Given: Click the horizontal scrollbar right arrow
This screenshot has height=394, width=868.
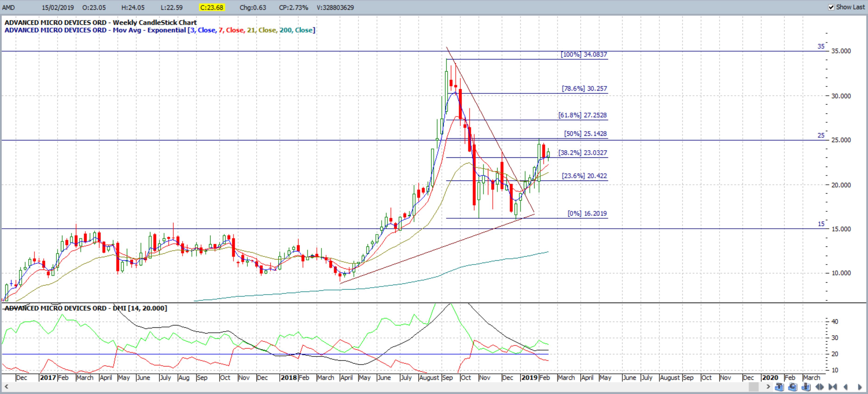Looking at the screenshot, I should (768, 387).
